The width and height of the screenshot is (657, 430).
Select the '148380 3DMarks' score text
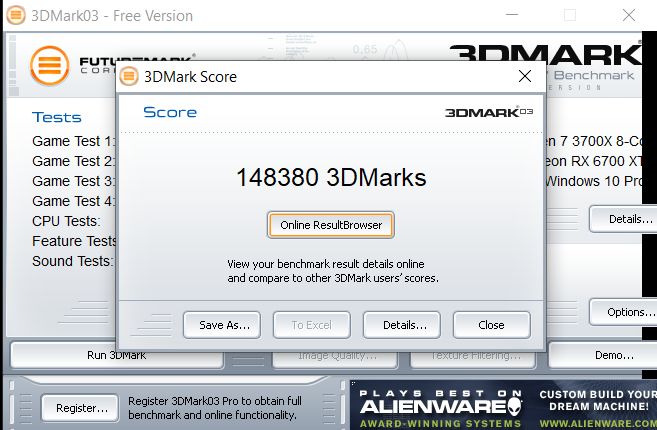click(x=331, y=177)
